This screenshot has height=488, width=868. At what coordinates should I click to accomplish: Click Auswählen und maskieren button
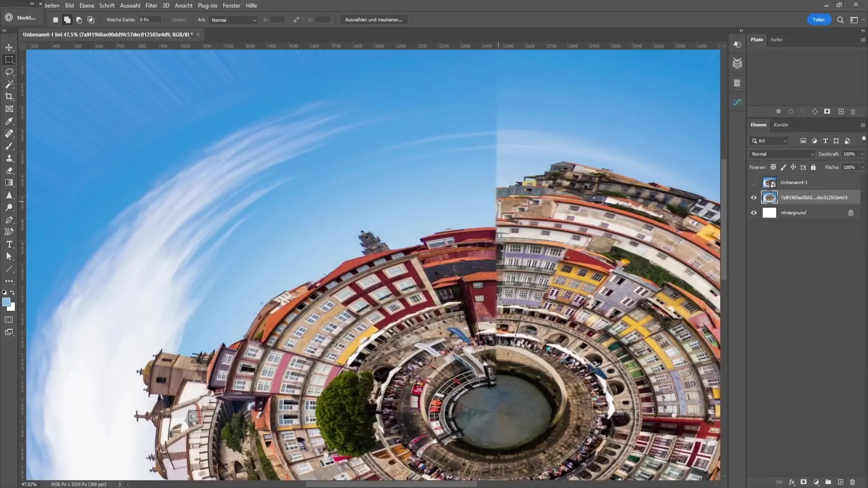(373, 20)
